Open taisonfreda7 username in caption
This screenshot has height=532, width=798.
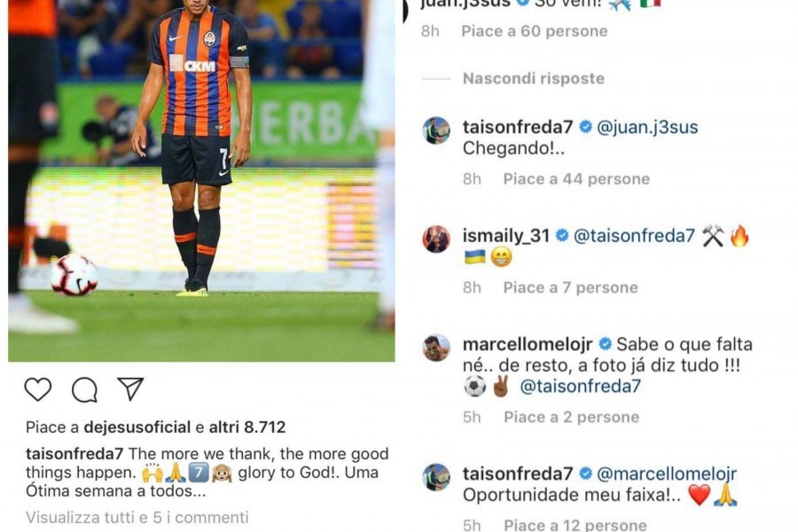point(74,454)
